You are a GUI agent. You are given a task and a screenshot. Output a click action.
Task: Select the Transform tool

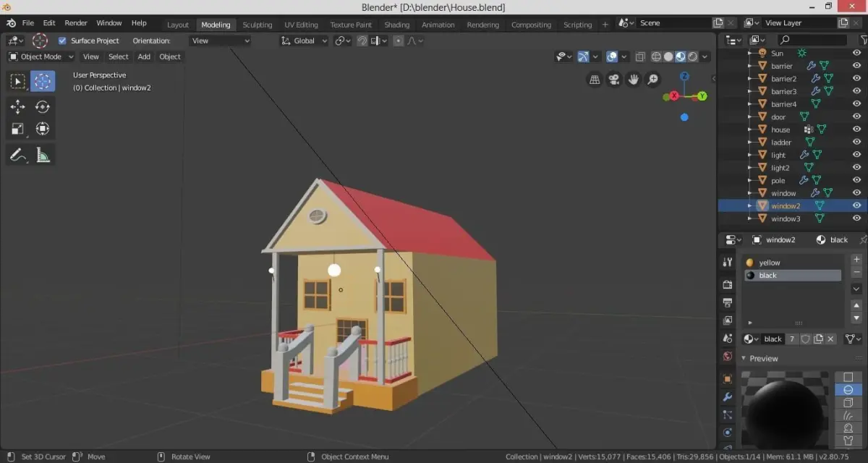43,129
